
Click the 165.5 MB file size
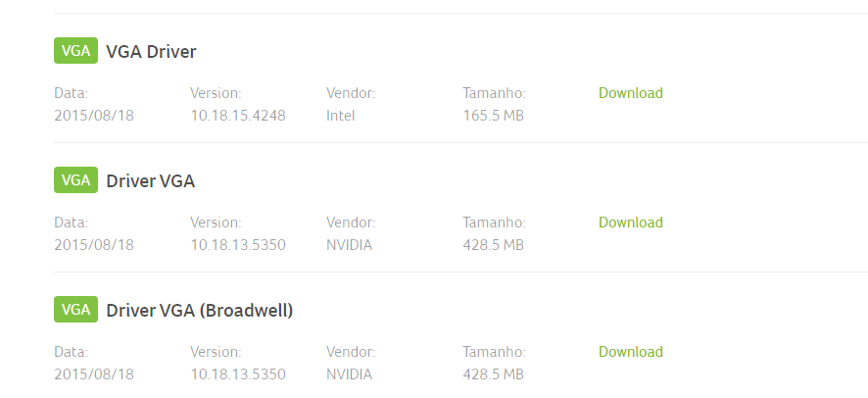[493, 116]
